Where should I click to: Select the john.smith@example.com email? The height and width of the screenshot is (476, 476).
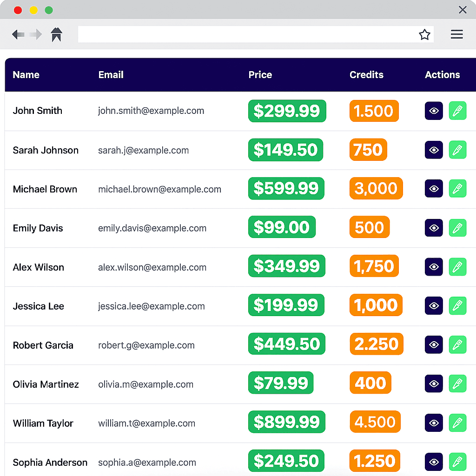pos(151,111)
